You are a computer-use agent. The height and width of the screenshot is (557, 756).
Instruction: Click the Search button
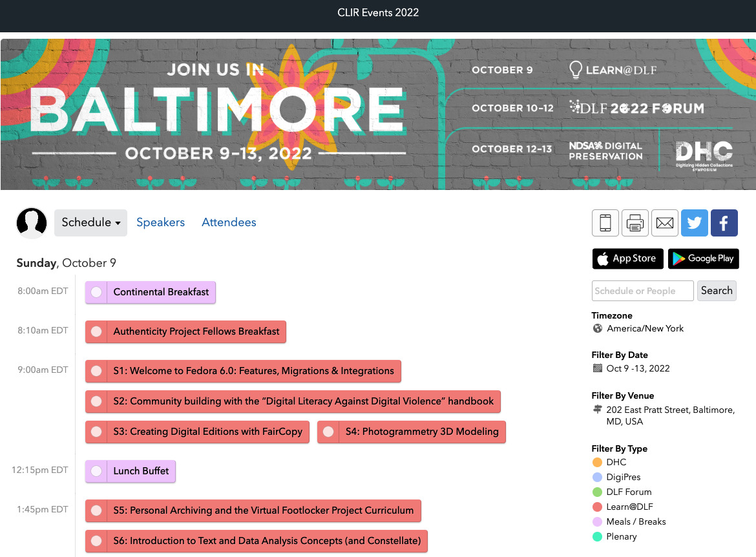717,291
